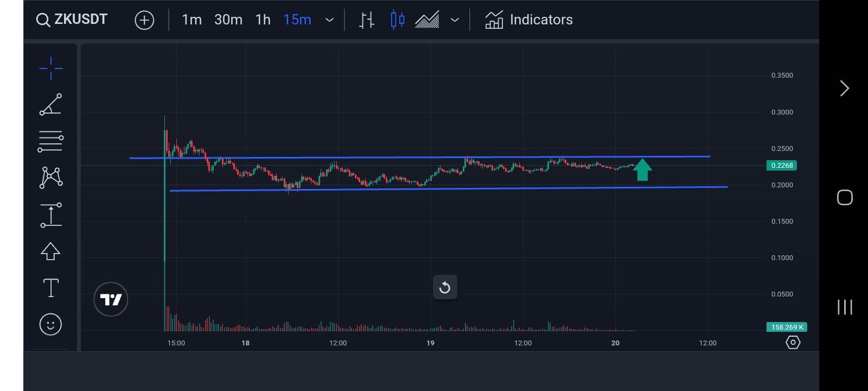Image resolution: width=868 pixels, height=391 pixels.
Task: Switch to 30m timeframe
Action: (x=228, y=20)
